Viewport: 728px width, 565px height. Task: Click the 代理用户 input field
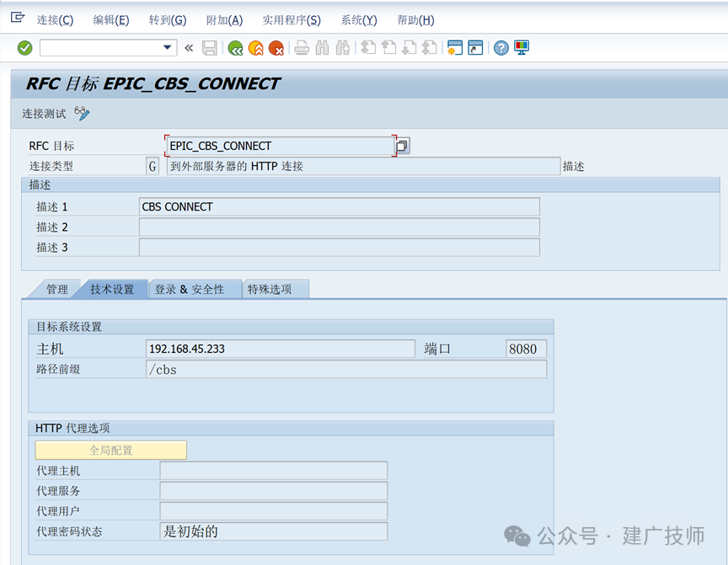click(x=274, y=512)
